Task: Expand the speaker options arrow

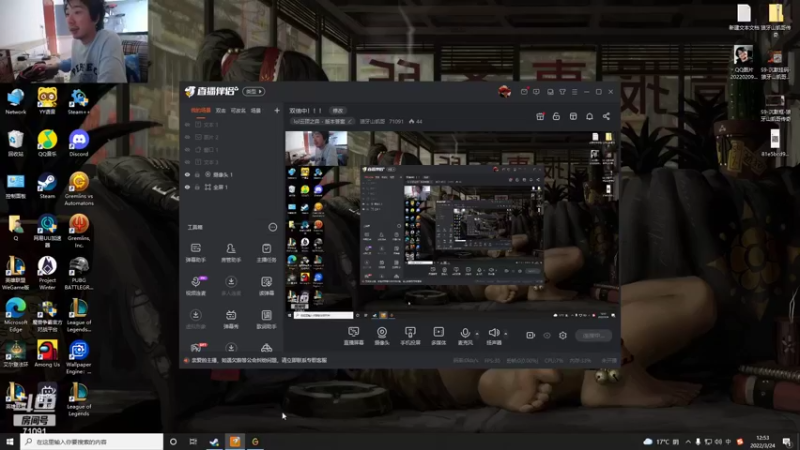Action: [x=506, y=334]
